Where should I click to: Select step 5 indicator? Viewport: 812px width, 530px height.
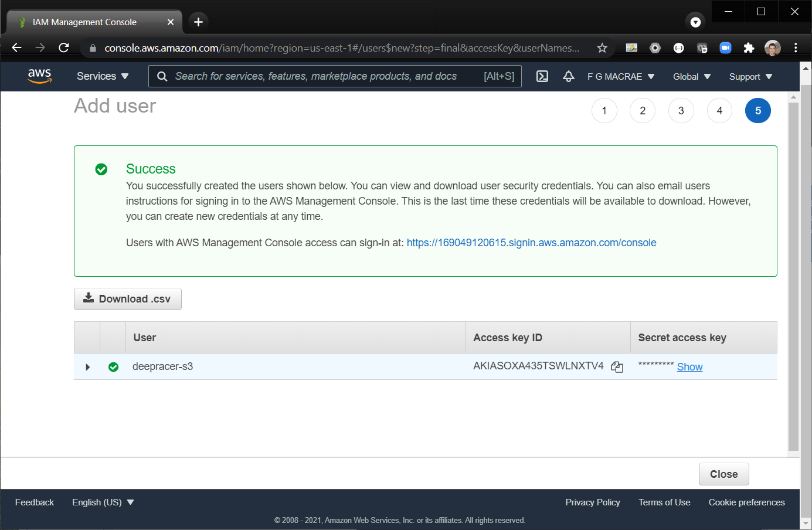tap(758, 111)
